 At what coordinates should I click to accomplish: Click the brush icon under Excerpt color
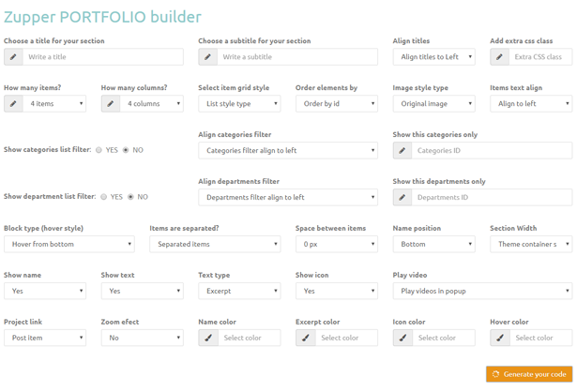(306, 338)
